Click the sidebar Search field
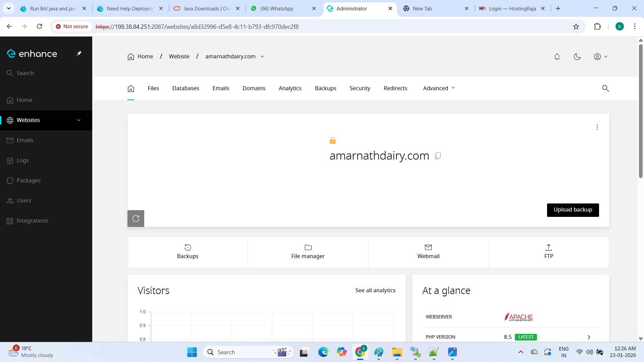 tap(25, 73)
